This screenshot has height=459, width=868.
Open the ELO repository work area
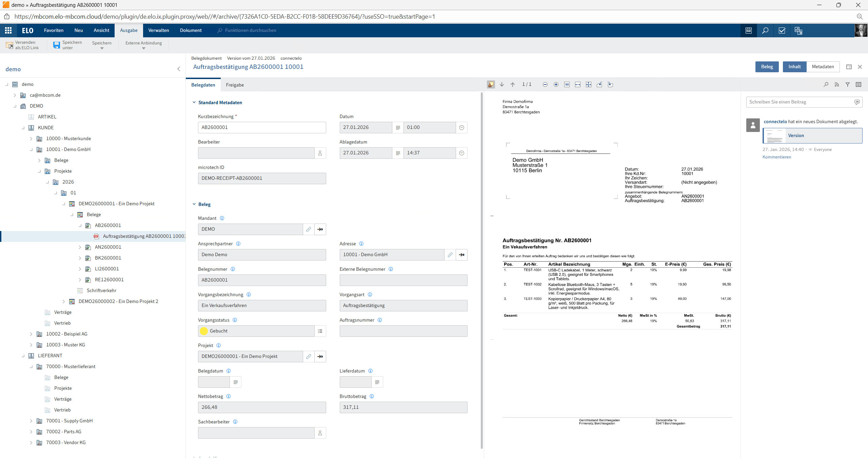(748, 31)
